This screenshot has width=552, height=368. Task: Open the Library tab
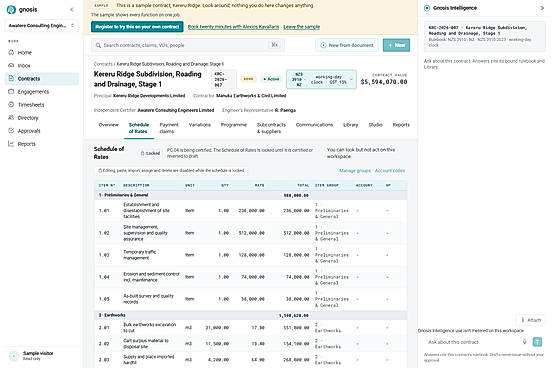351,125
